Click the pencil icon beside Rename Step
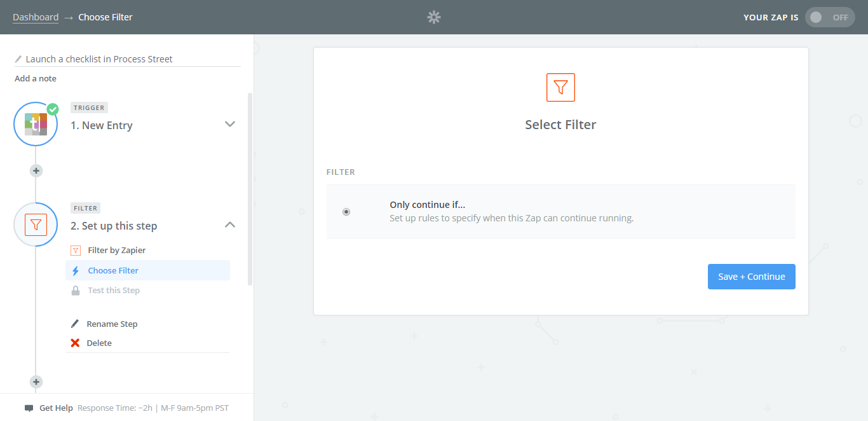 point(75,324)
